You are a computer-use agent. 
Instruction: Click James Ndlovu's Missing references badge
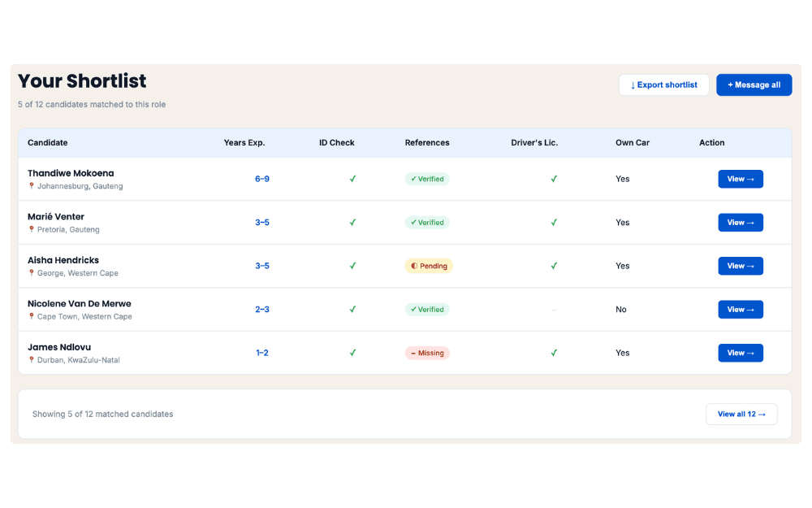427,353
